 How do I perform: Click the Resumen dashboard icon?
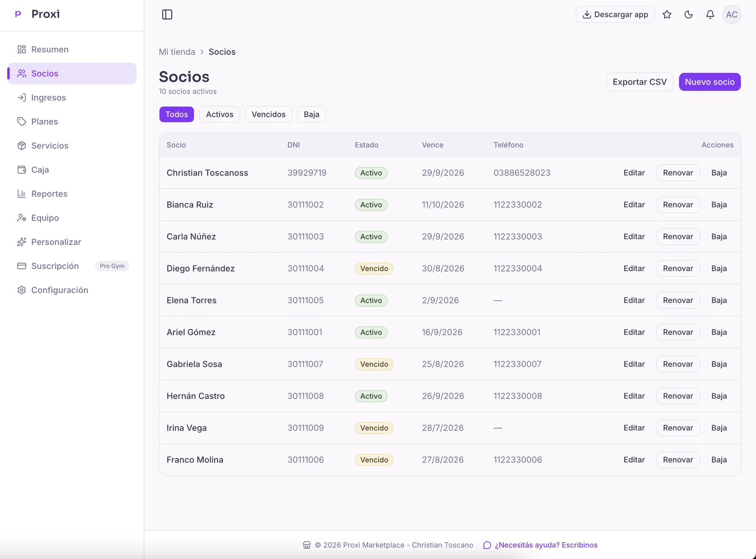22,50
